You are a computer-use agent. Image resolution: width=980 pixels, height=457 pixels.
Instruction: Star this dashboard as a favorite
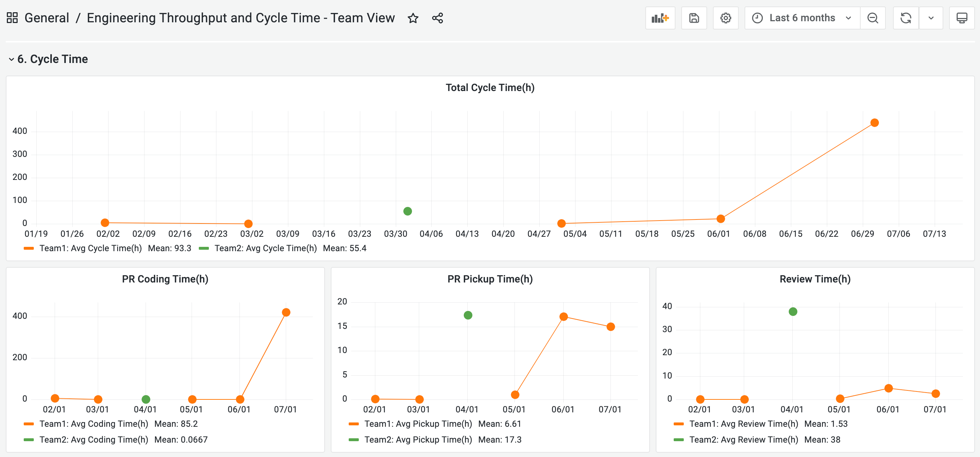(x=413, y=18)
